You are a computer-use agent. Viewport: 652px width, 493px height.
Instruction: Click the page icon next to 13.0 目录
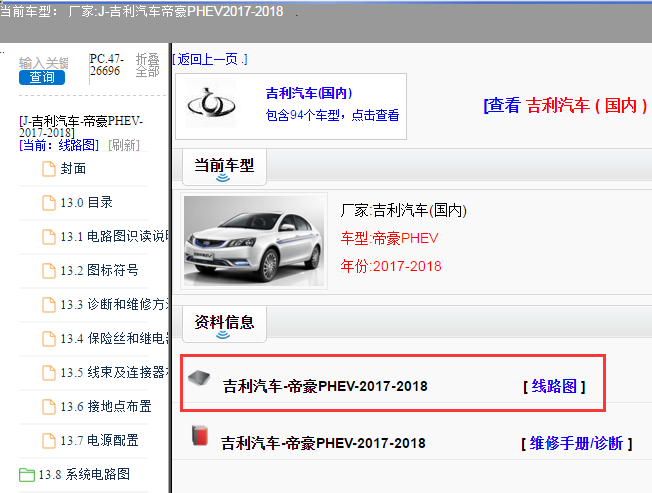(49, 203)
